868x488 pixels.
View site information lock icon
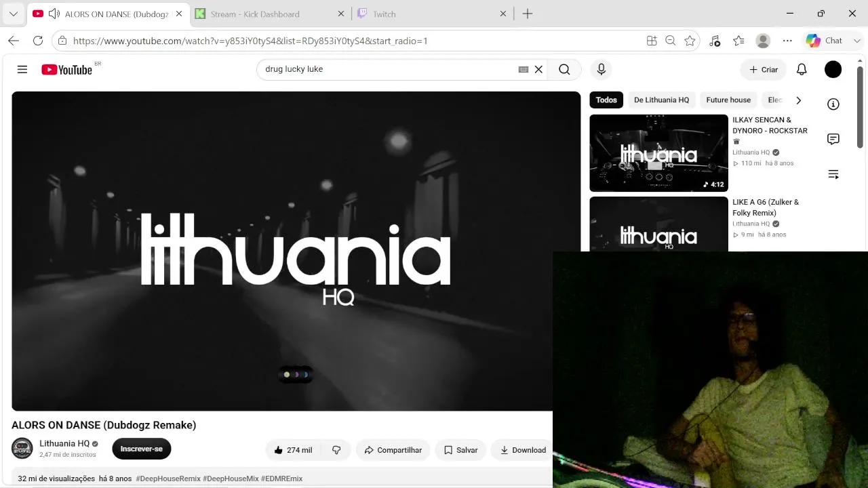(62, 41)
